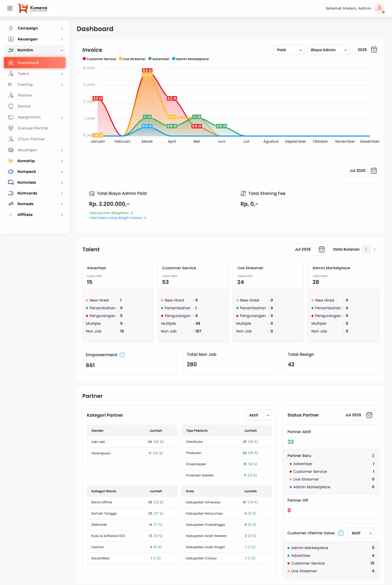This screenshot has height=585, width=392.
Task: Click the 3.9 Jt Maret chart data label
Action: [x=147, y=71]
